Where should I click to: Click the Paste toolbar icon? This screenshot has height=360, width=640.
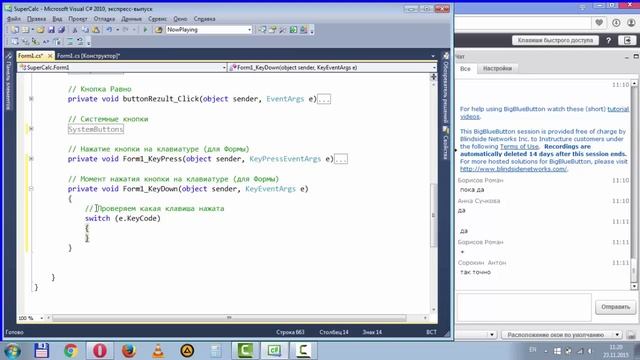[x=96, y=30]
